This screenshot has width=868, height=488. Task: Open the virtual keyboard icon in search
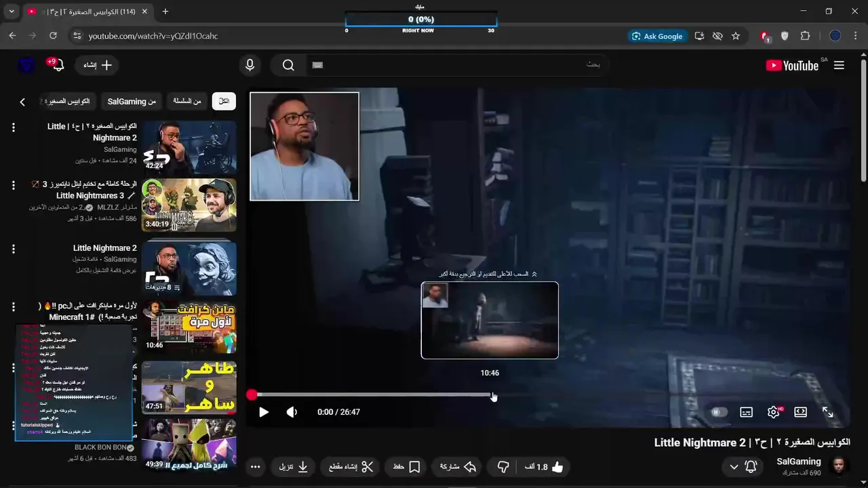[x=317, y=65]
